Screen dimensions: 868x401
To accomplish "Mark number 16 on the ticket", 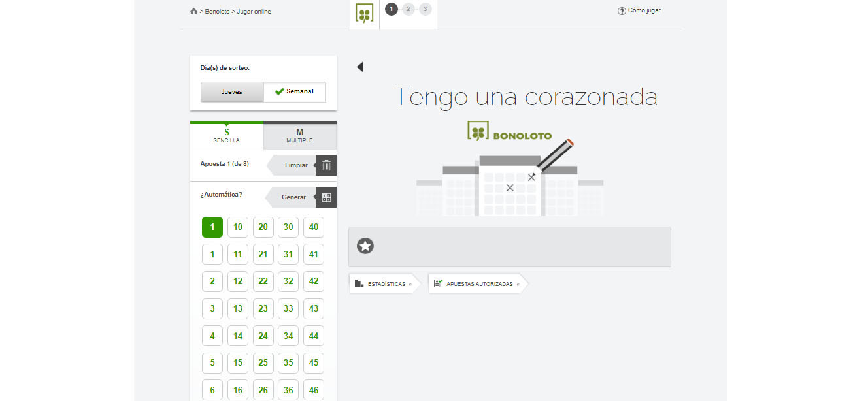I will (x=238, y=390).
